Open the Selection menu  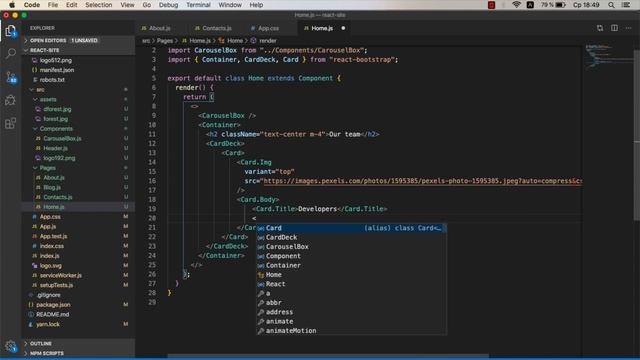point(98,5)
